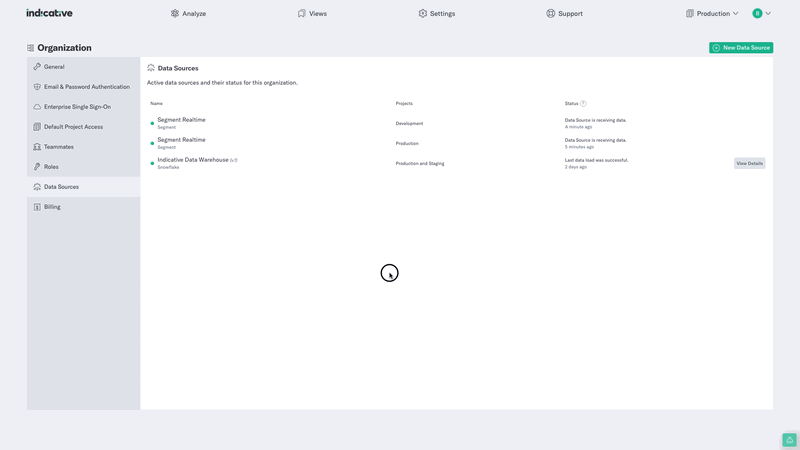Image resolution: width=800 pixels, height=450 pixels.
Task: Click the Indicative Data Warehouse name
Action: [x=193, y=160]
